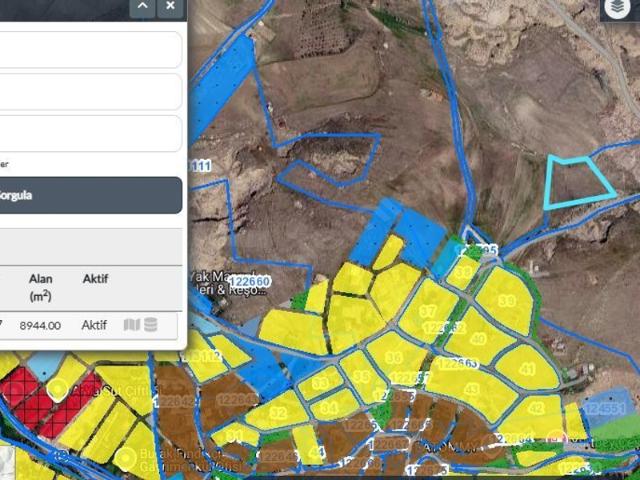Collapse the query panel with chevron
The width and height of the screenshot is (640, 480).
point(142,7)
